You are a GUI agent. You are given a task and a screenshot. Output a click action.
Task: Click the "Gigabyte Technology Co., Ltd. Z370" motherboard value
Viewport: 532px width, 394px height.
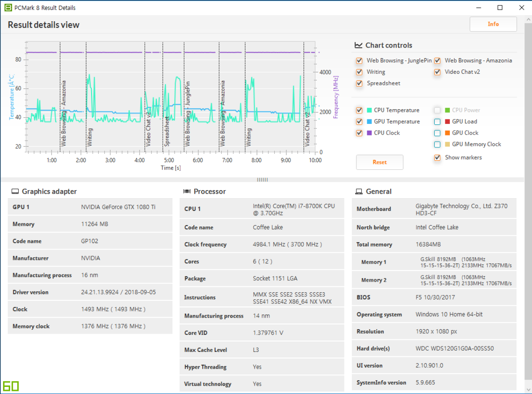tap(461, 206)
